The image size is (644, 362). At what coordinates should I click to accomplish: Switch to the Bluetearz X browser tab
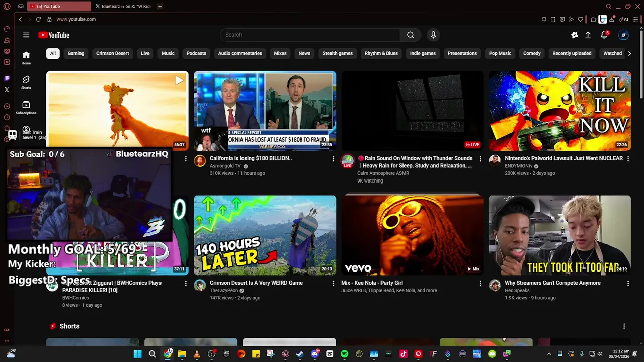click(x=123, y=6)
